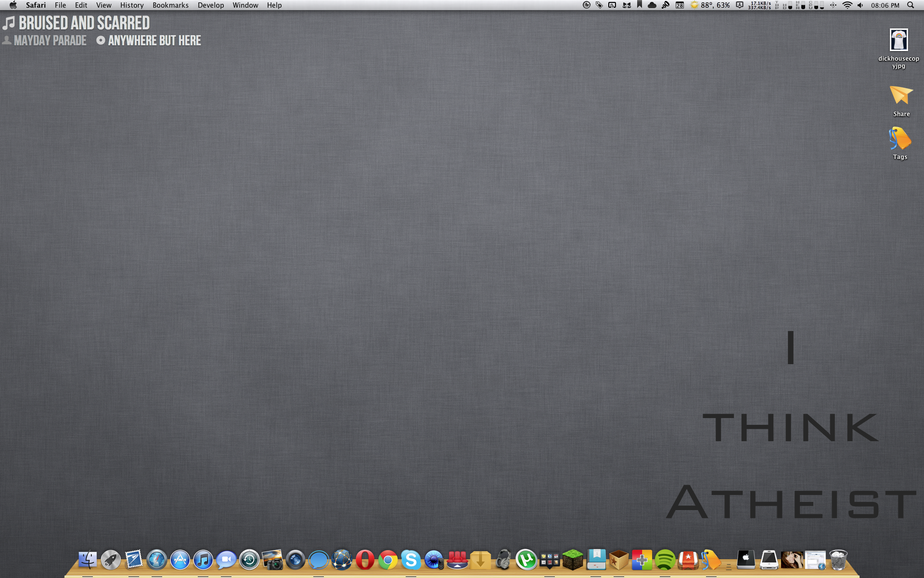This screenshot has width=924, height=578.
Task: Launch Spotify from the dock
Action: coord(665,560)
